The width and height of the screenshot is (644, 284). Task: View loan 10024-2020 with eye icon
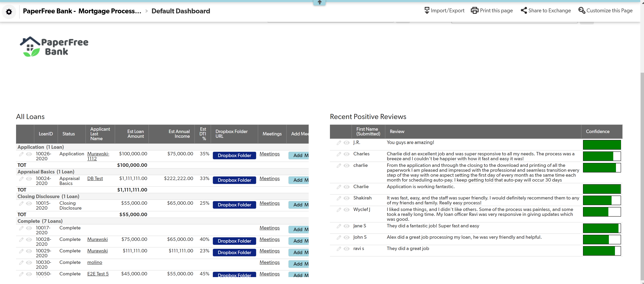[x=29, y=179]
